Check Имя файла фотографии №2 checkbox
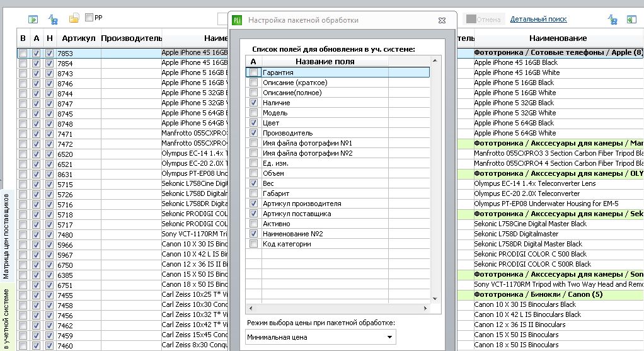The width and height of the screenshot is (644, 351). pyautogui.click(x=254, y=152)
